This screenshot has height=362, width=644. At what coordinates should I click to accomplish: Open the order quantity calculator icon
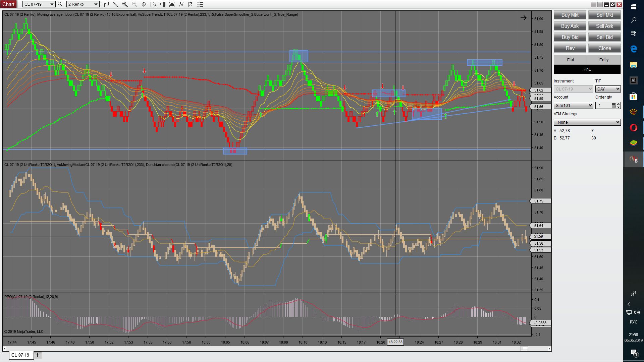click(613, 106)
